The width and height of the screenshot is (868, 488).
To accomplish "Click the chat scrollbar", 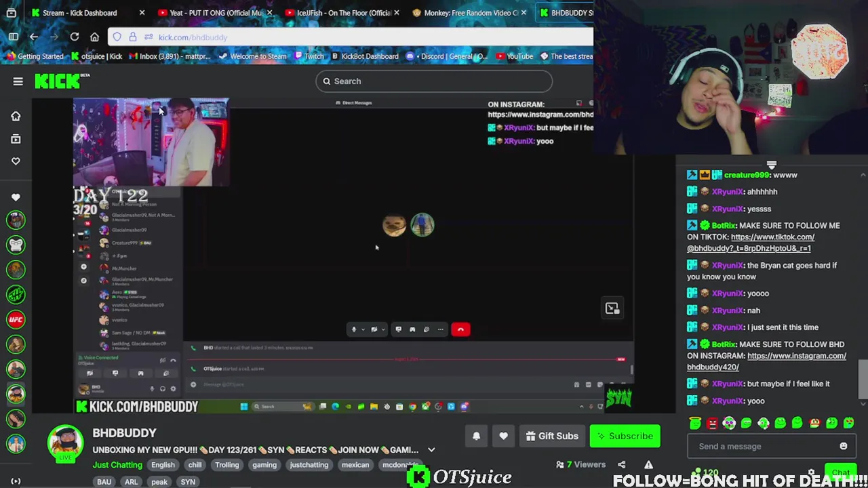I will (x=863, y=379).
